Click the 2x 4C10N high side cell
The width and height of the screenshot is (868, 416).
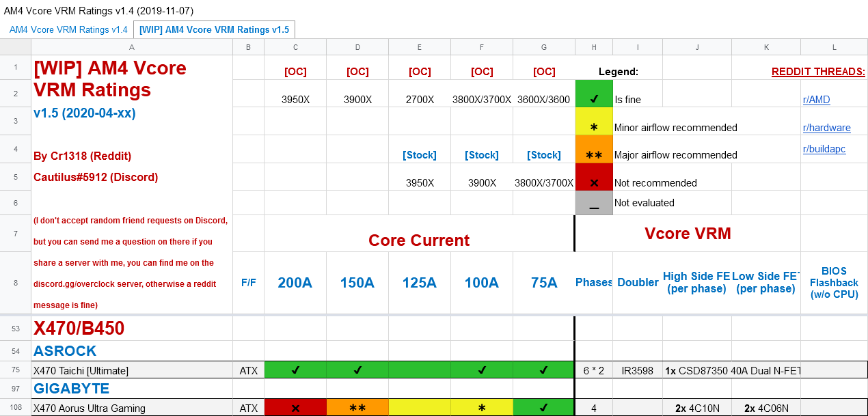[x=697, y=408]
